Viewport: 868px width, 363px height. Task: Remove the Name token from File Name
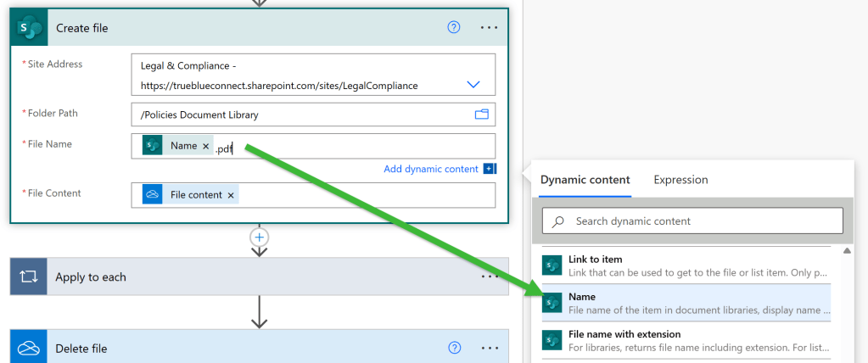pos(205,146)
